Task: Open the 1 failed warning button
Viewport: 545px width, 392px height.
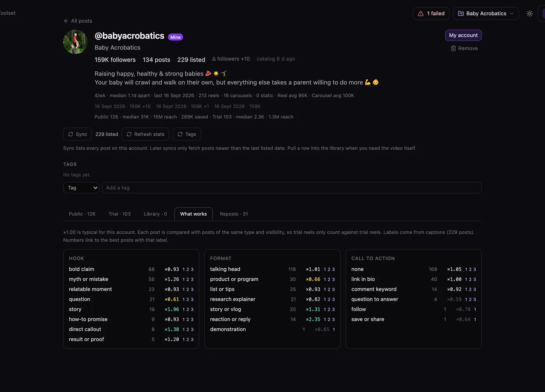Action: pos(431,14)
